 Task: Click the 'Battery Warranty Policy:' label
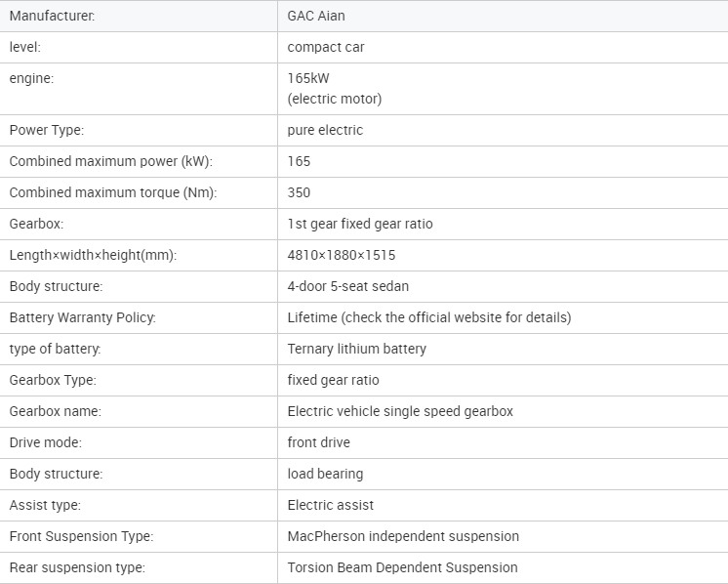pos(82,317)
